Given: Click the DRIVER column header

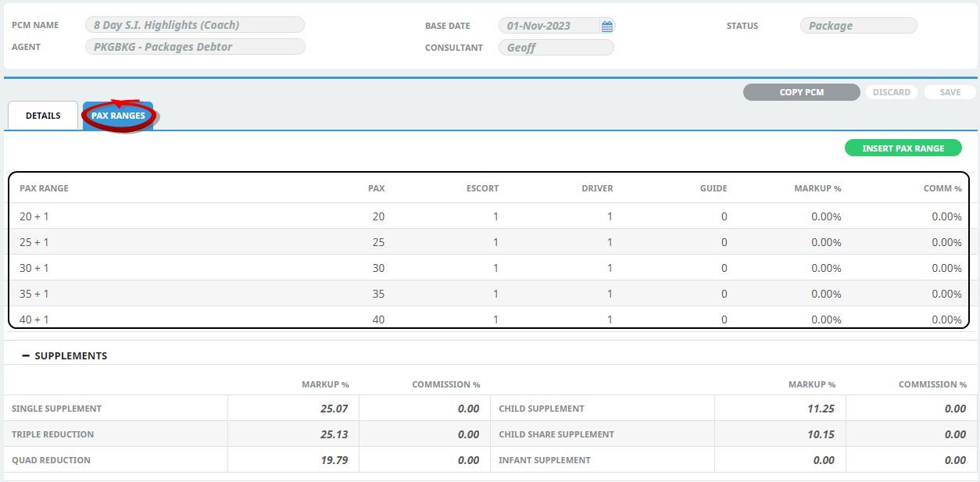Looking at the screenshot, I should click(x=597, y=188).
